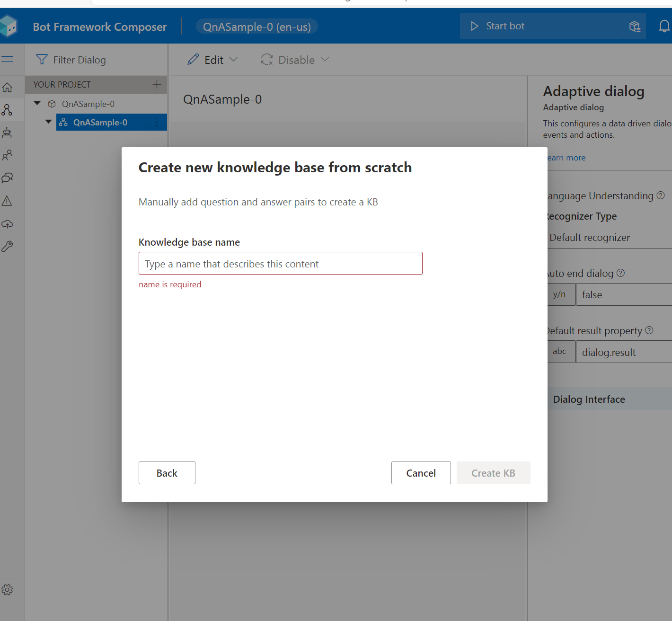Image resolution: width=672 pixels, height=621 pixels.
Task: Open the Bot Responses robot icon in sidebar
Action: point(7,133)
